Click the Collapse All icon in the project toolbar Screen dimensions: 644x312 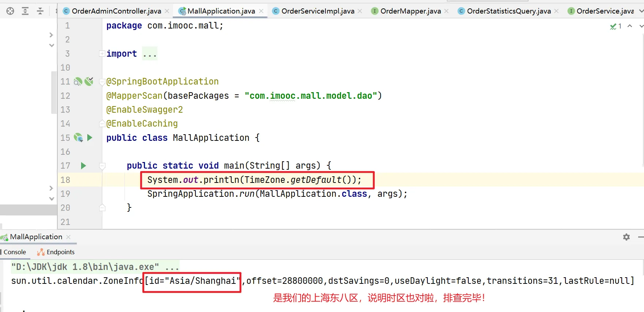(x=40, y=11)
